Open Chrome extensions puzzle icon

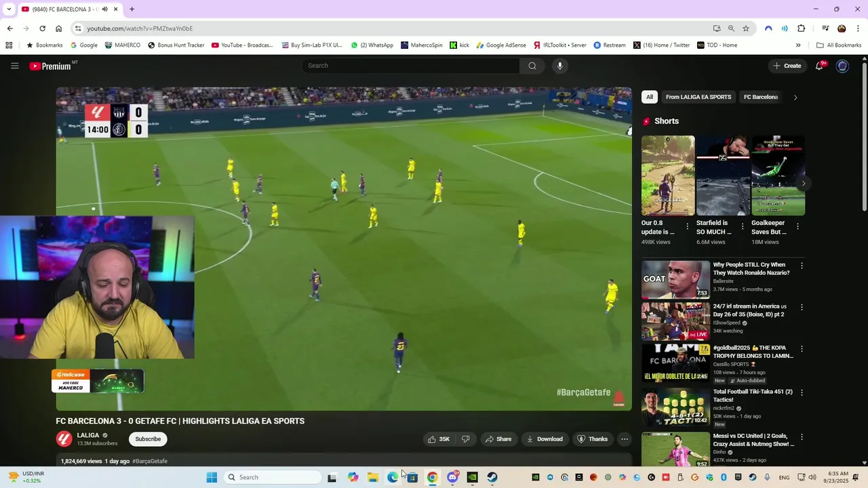coord(802,28)
